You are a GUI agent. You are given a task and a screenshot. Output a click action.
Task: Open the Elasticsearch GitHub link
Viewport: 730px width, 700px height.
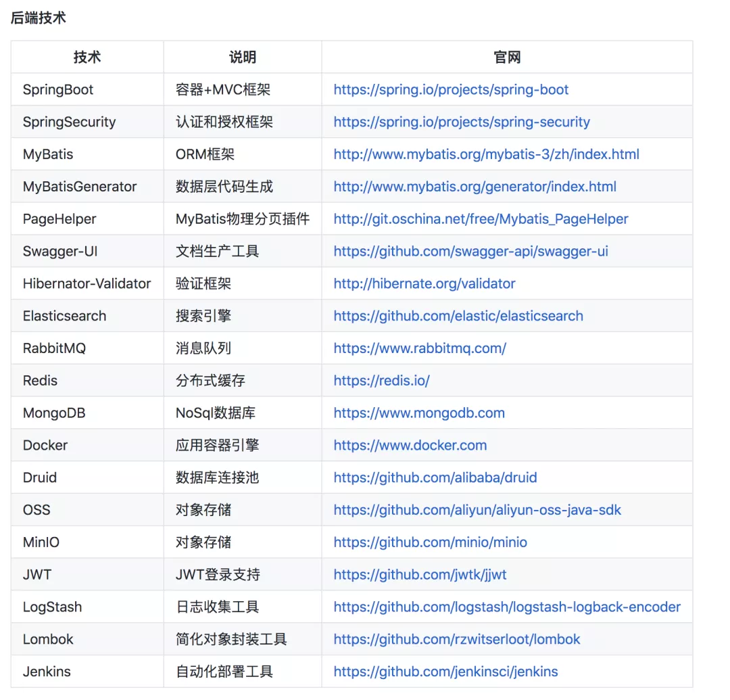458,316
